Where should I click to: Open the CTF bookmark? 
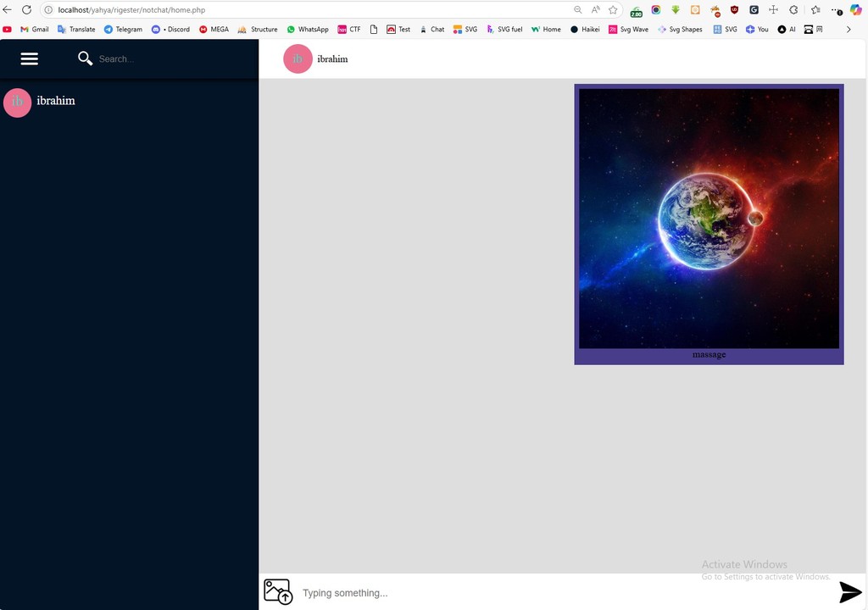[x=348, y=30]
